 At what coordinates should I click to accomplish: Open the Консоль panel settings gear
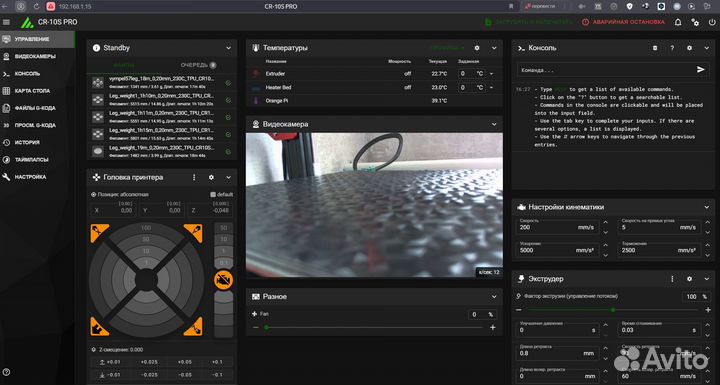[689, 48]
